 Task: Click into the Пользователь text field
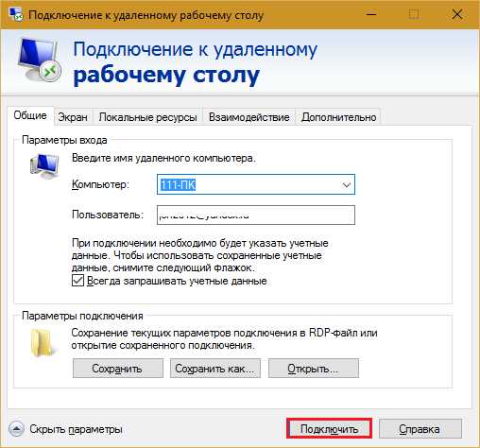(256, 215)
